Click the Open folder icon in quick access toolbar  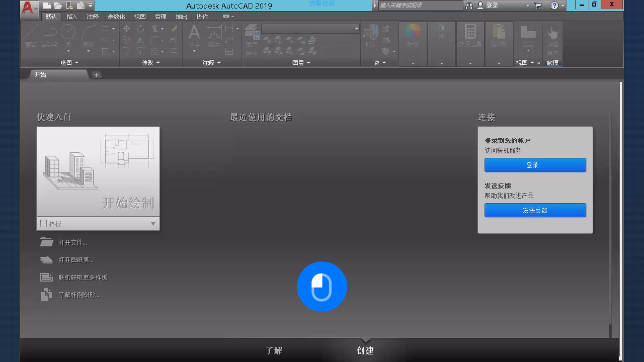[58, 6]
